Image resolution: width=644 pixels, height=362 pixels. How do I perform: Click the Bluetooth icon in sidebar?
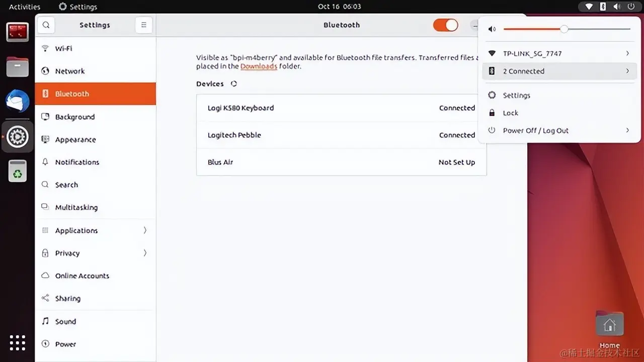[x=45, y=94]
